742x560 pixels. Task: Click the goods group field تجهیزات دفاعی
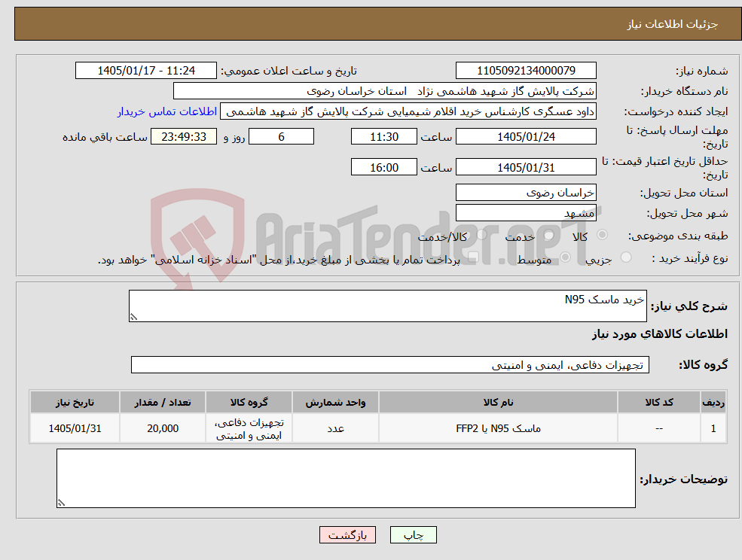point(390,364)
